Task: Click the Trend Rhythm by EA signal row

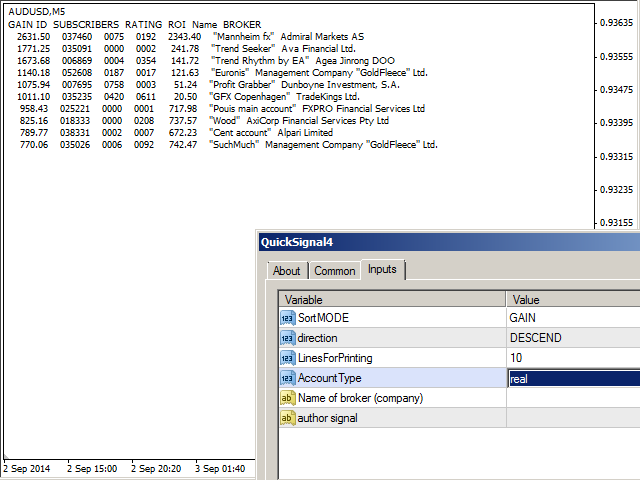Action: pyautogui.click(x=206, y=60)
